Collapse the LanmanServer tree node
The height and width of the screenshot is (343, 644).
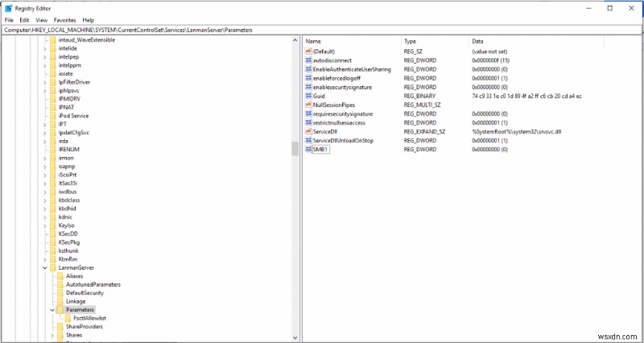coord(45,268)
